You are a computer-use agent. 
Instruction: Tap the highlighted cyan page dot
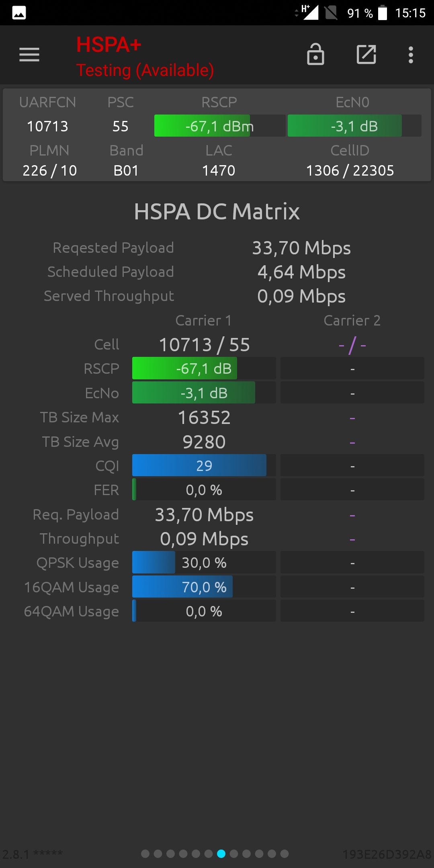tap(221, 854)
